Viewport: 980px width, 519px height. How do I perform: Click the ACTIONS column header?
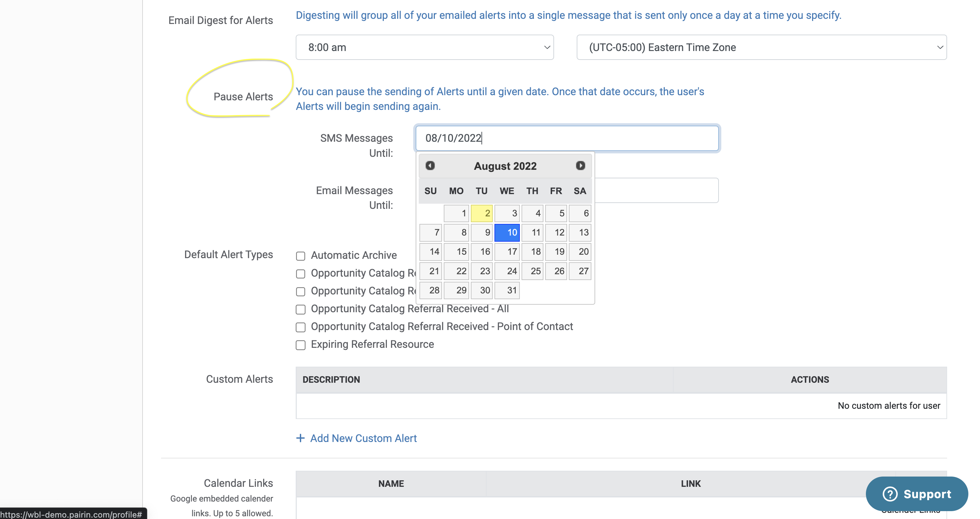pyautogui.click(x=810, y=379)
